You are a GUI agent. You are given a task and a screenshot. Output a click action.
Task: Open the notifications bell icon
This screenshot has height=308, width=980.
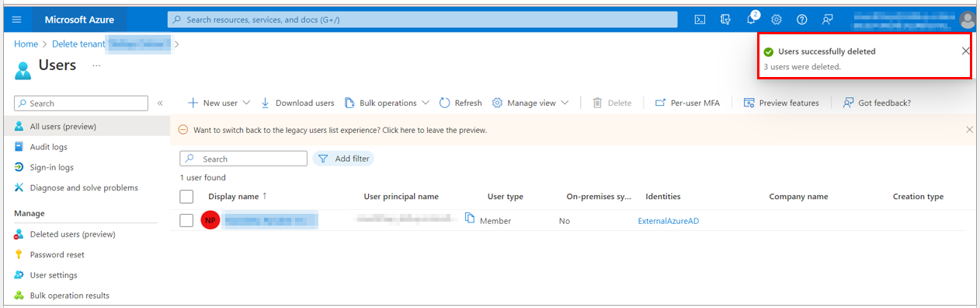(752, 19)
